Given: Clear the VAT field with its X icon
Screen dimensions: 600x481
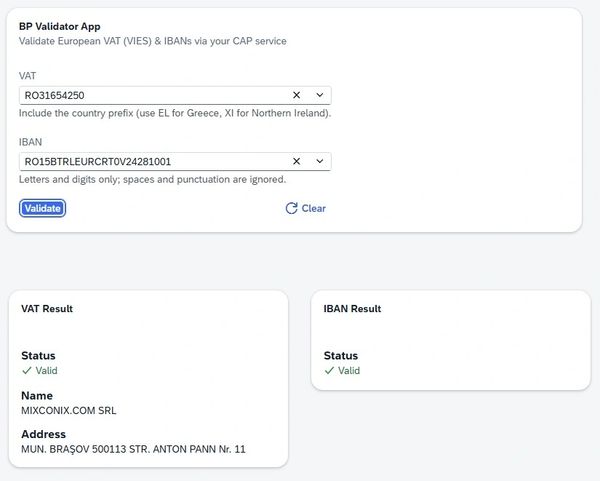Looking at the screenshot, I should tap(296, 95).
